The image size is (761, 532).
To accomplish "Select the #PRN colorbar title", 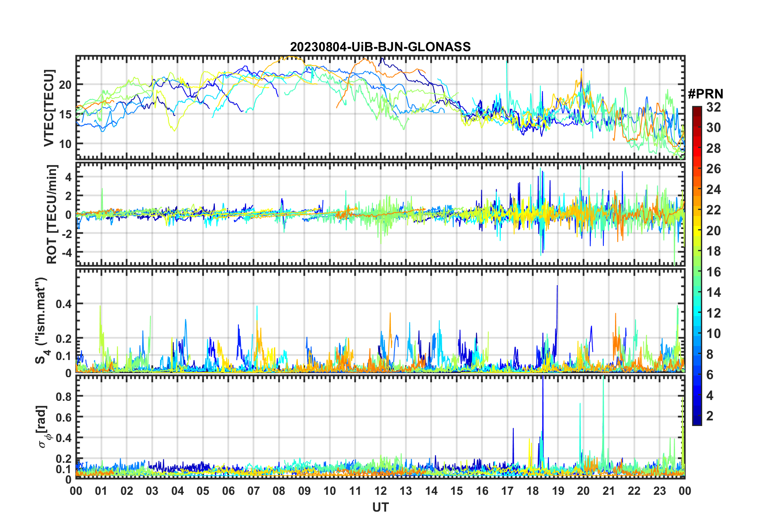I will click(x=705, y=94).
